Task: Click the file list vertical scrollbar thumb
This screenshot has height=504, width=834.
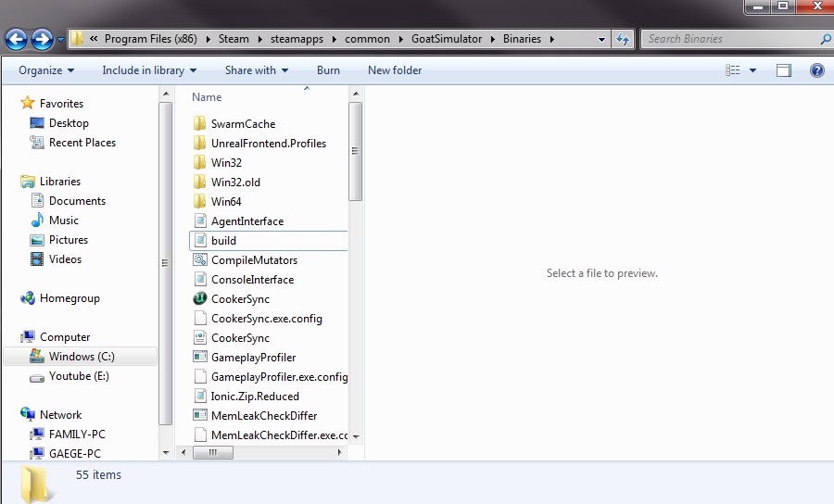Action: (x=355, y=152)
